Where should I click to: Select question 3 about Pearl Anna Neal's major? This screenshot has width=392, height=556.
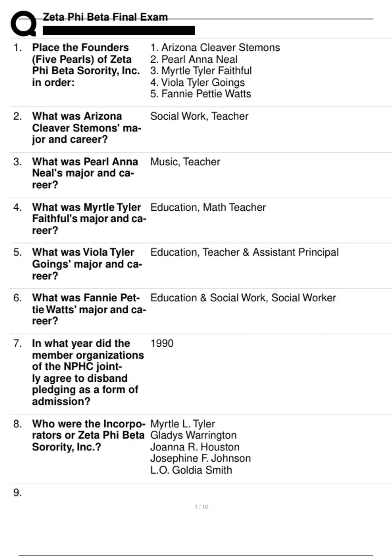click(x=85, y=173)
